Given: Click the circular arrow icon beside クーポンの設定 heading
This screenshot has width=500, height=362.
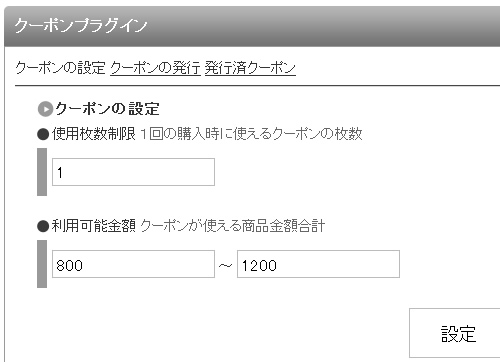Looking at the screenshot, I should [45, 109].
